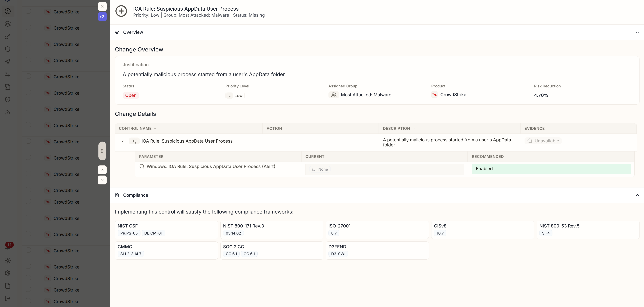Click the document icon beside Compliance
This screenshot has height=307, width=644.
[x=117, y=195]
